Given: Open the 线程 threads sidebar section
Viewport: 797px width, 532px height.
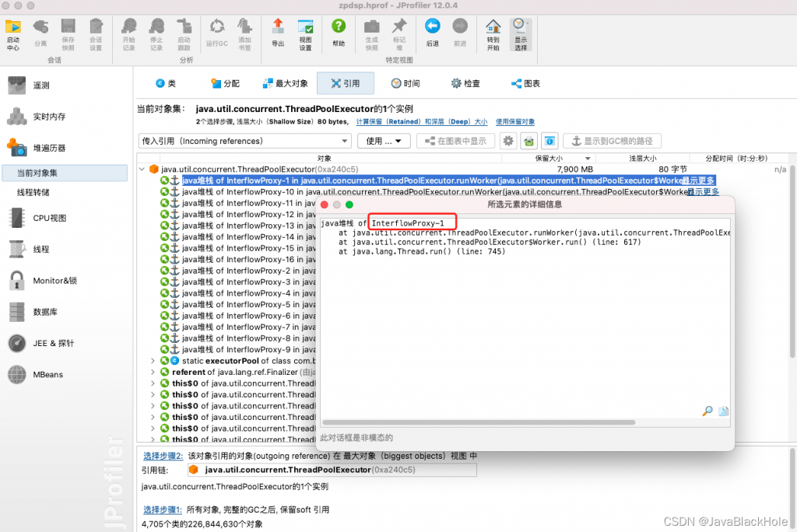Looking at the screenshot, I should 29,249.
